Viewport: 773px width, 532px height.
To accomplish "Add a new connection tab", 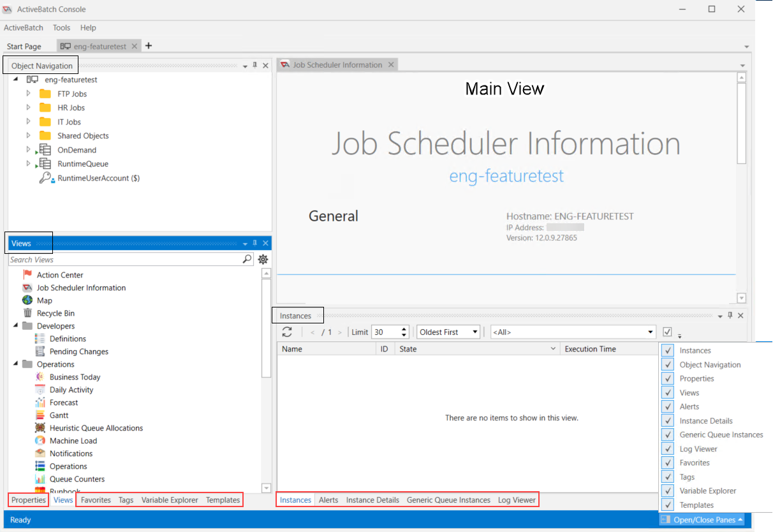I will [149, 46].
